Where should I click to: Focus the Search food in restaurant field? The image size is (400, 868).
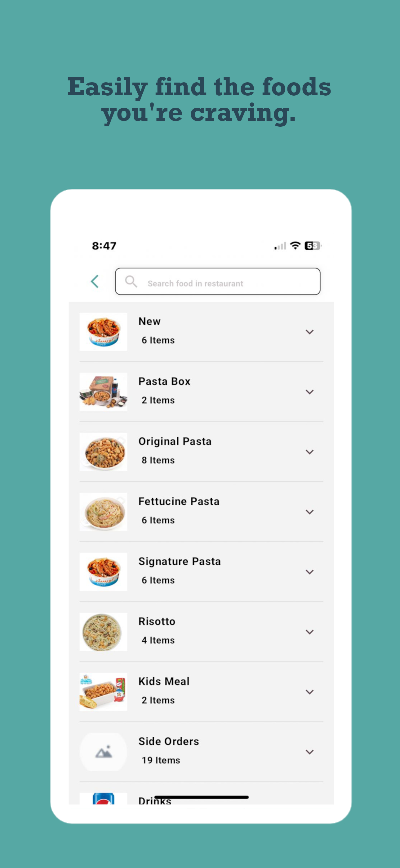click(217, 281)
